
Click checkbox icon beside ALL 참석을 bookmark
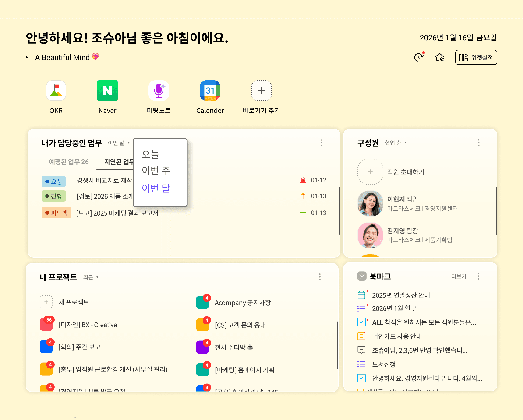361,322
